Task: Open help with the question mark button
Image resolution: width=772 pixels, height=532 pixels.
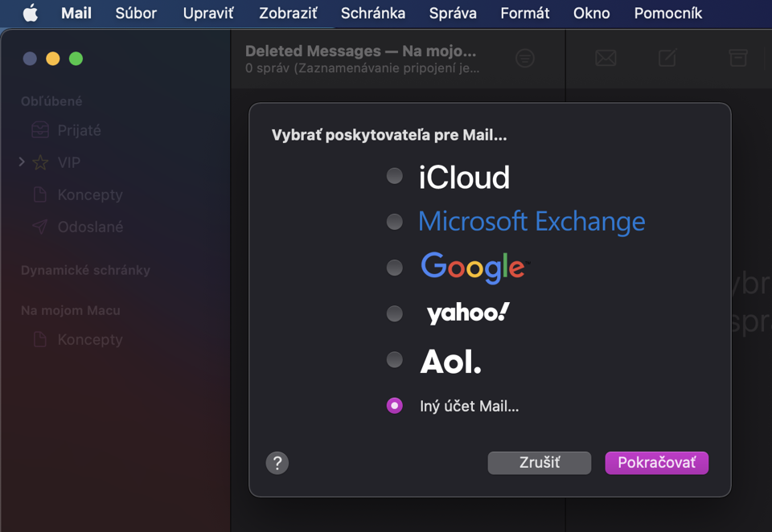Action: click(277, 463)
